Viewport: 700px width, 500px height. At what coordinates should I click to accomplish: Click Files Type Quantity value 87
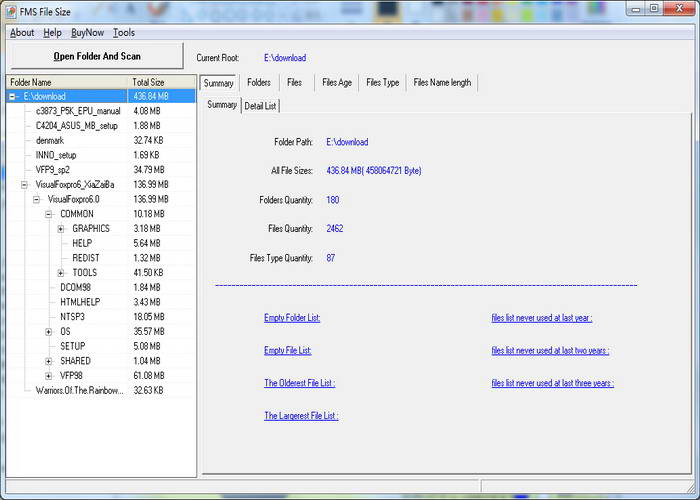pos(330,258)
